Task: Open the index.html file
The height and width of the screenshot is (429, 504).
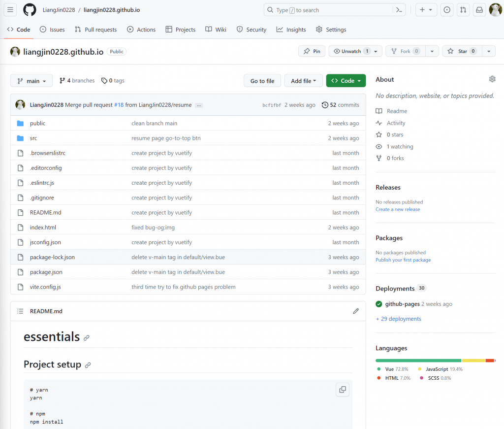Action: pyautogui.click(x=43, y=228)
